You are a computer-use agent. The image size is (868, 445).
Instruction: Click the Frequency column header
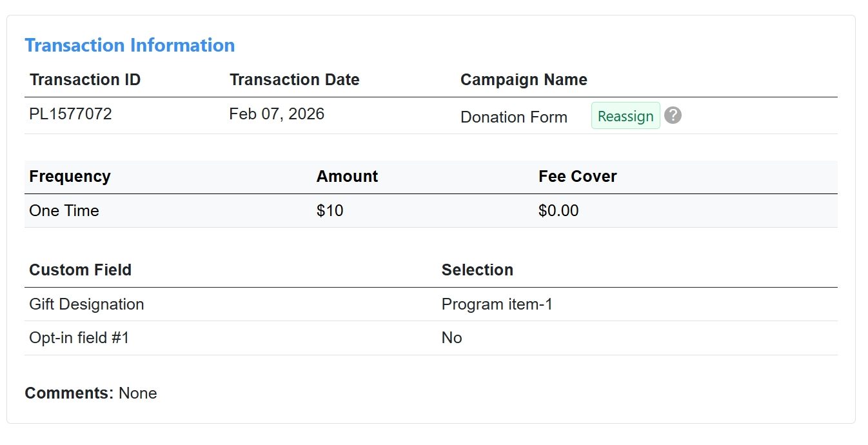pyautogui.click(x=70, y=177)
